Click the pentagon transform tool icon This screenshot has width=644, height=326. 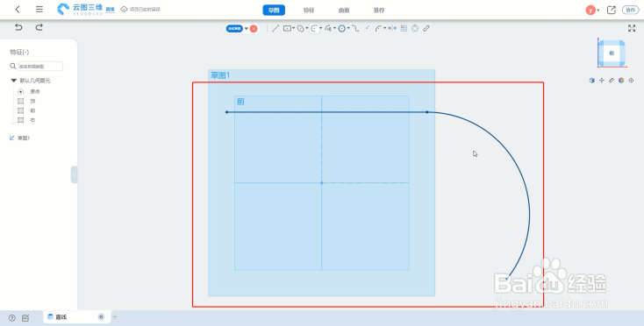415,28
